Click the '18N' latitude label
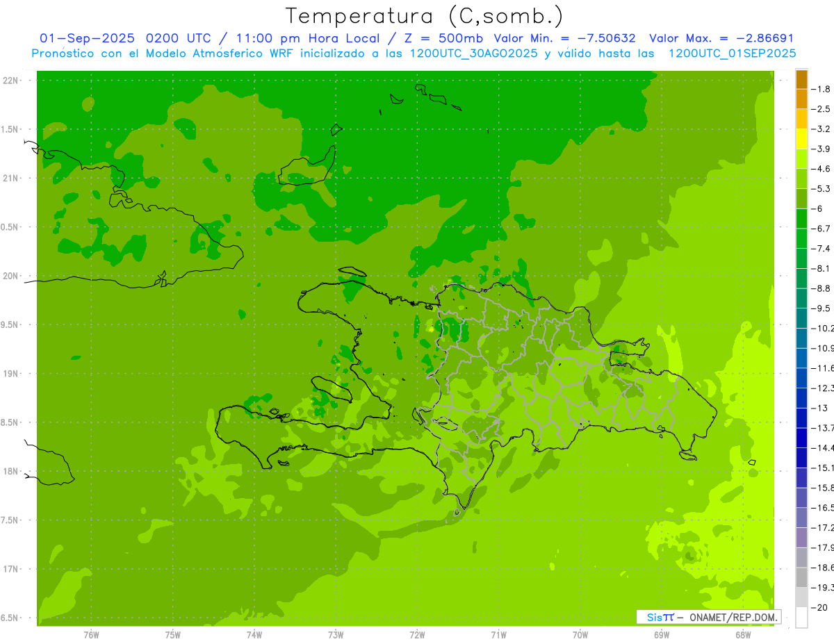This screenshot has width=834, height=644. coord(10,472)
